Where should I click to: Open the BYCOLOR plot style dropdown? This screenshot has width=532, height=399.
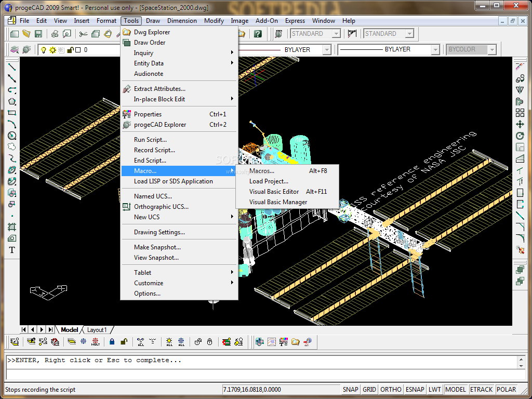click(491, 50)
